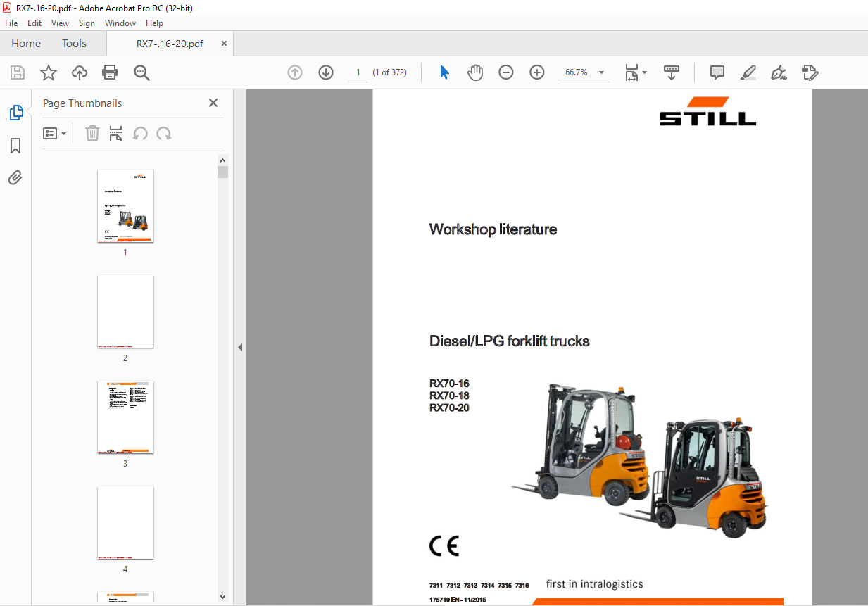The height and width of the screenshot is (606, 868).
Task: Select page 4 thumbnail
Action: pos(125,523)
